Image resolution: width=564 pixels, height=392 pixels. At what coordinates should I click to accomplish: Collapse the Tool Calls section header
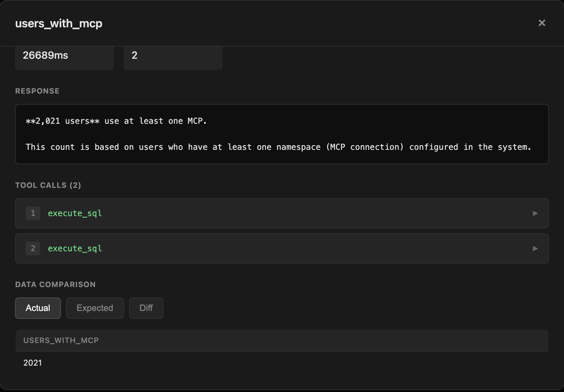[48, 185]
